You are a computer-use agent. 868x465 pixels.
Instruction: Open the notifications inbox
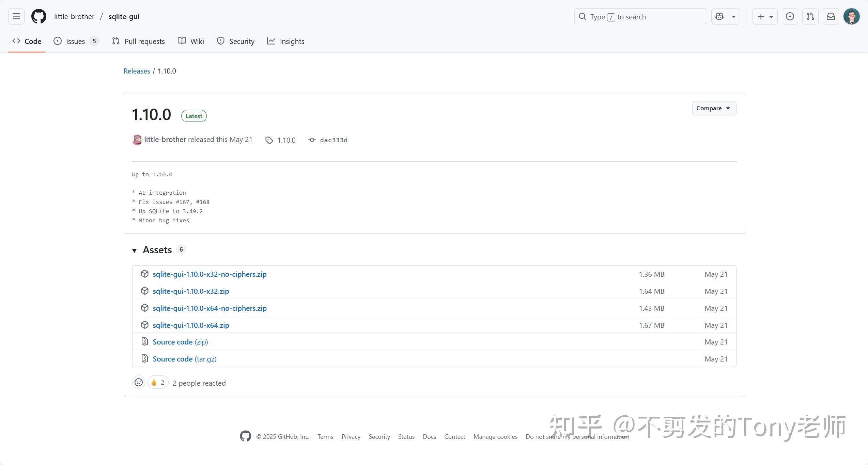[x=831, y=16]
